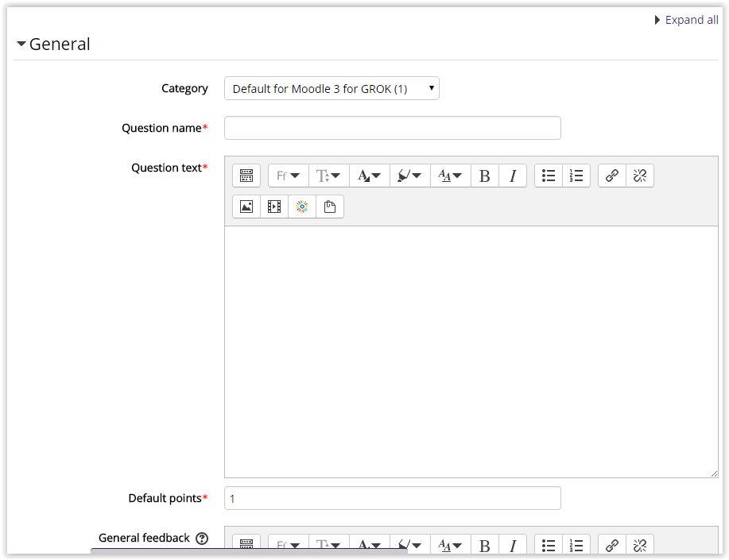Remove link using Unlink icon in Question text

(640, 176)
